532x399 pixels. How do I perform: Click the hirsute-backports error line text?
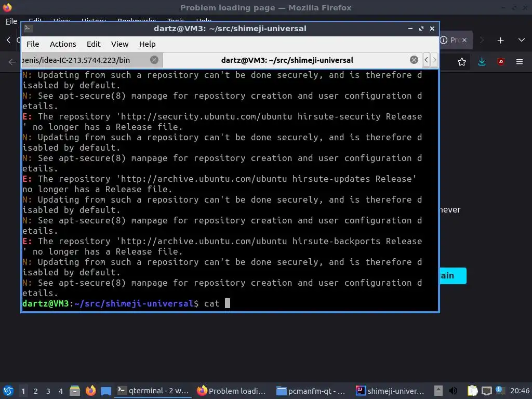pos(222,246)
